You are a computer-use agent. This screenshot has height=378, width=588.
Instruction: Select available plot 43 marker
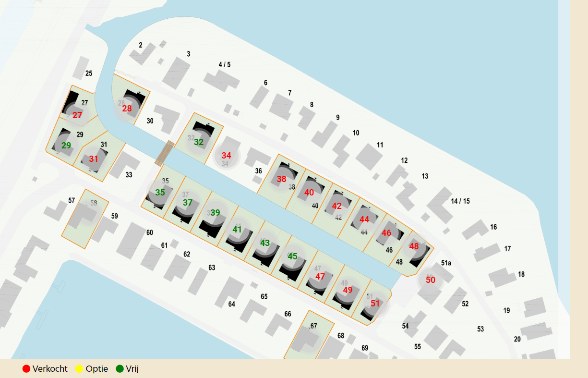pos(265,243)
